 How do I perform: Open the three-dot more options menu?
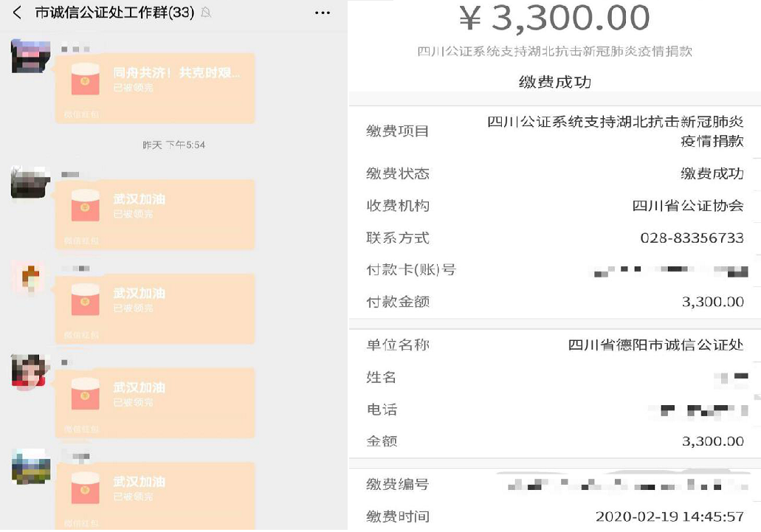click(x=322, y=13)
